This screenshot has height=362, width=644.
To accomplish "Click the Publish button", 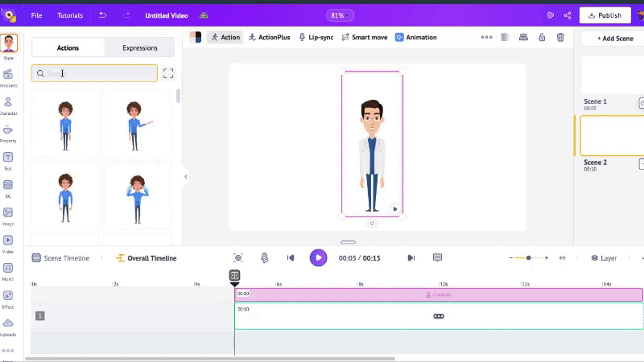I will [x=604, y=15].
